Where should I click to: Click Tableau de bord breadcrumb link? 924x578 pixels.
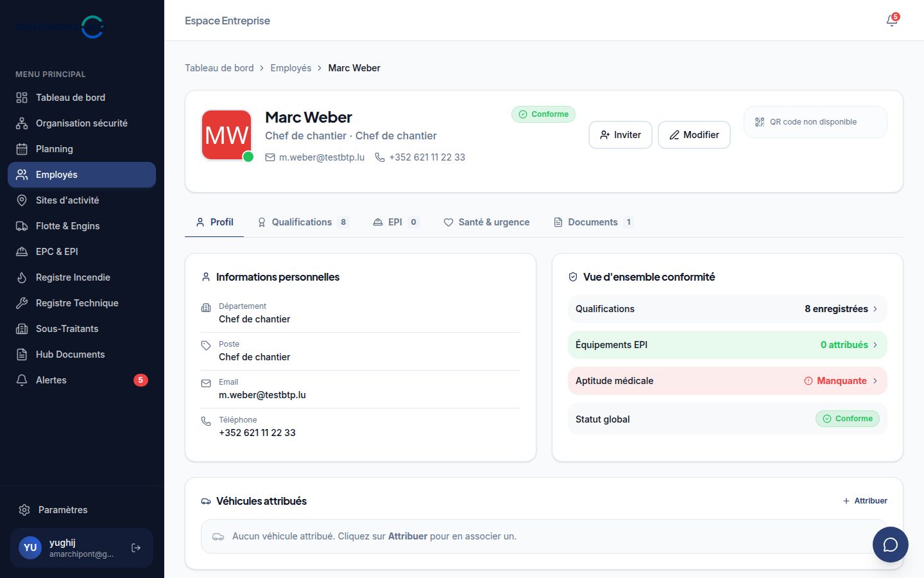[219, 68]
